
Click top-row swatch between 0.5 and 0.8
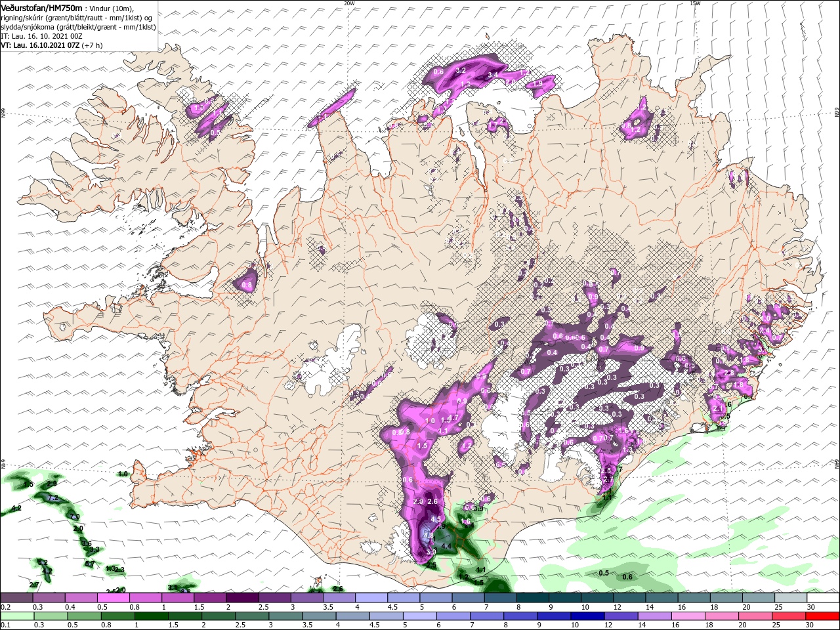tap(113, 598)
